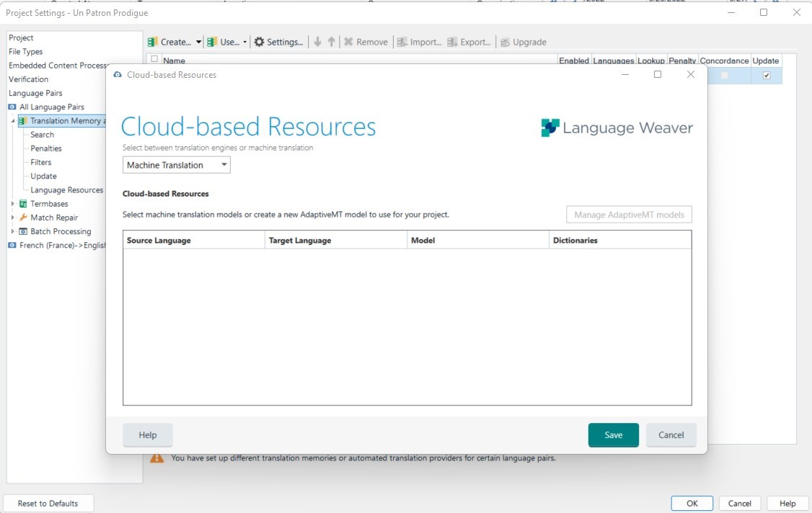Image resolution: width=812 pixels, height=513 pixels.
Task: Click the Remove toolbar button
Action: 366,42
